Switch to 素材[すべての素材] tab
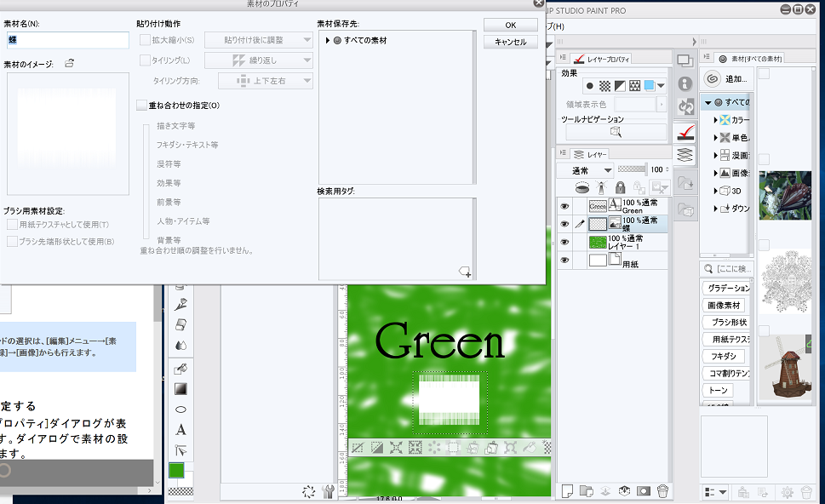The image size is (825, 504). (x=751, y=59)
